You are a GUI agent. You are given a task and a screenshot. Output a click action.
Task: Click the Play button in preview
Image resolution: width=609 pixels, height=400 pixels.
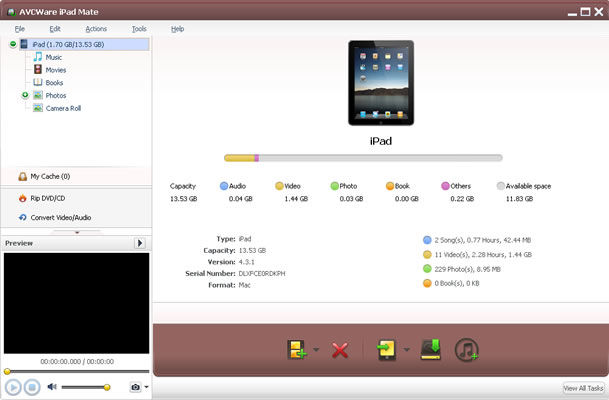13,387
